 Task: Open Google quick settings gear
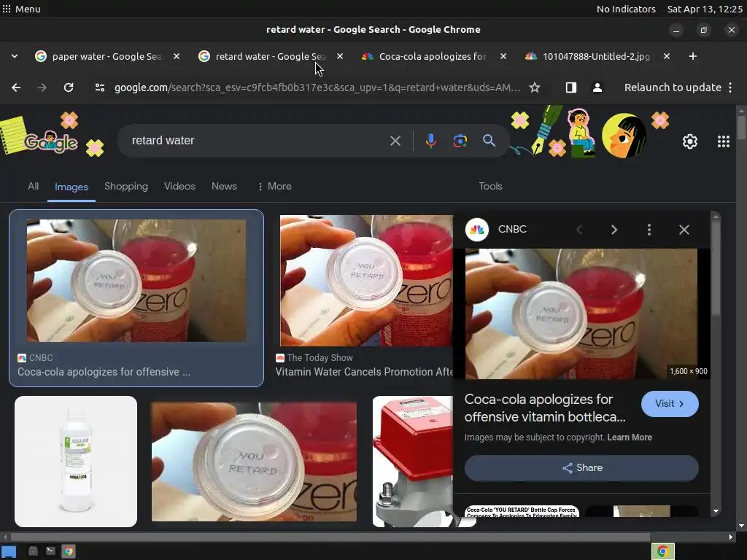coord(690,141)
